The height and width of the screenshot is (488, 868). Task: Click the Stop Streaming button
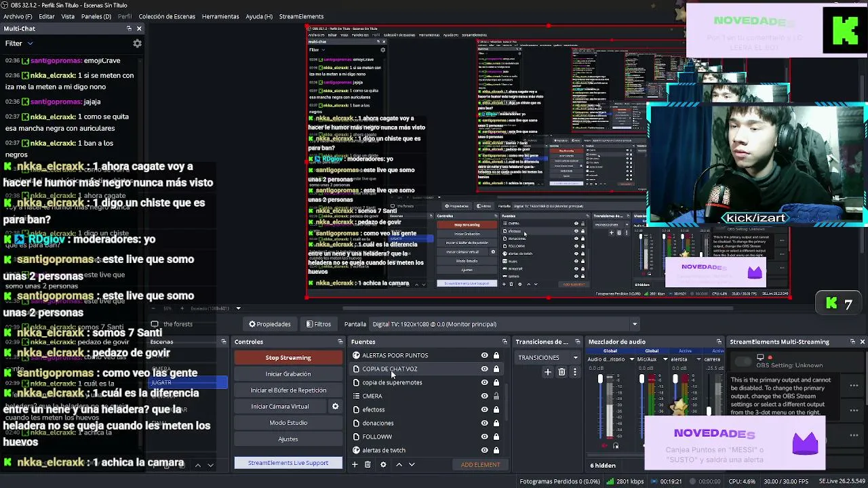(x=288, y=358)
